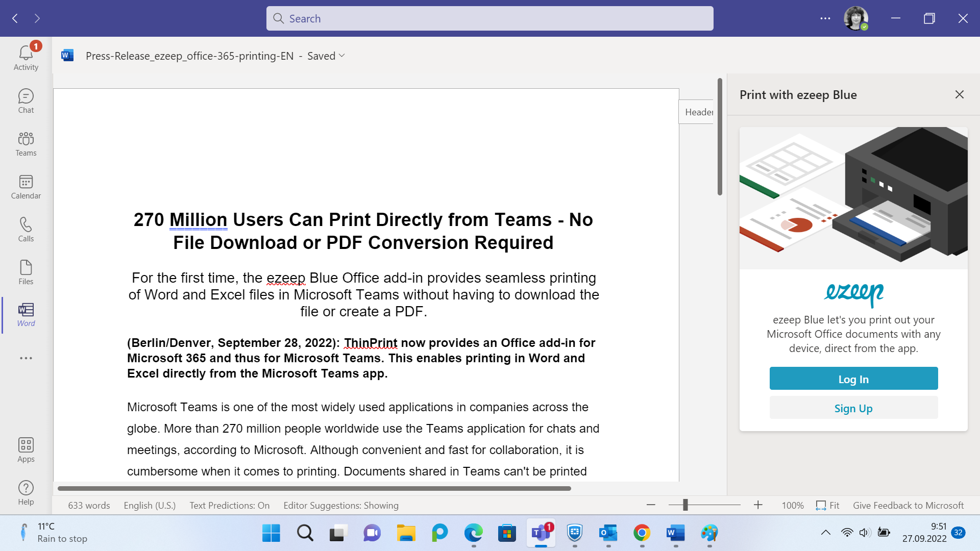Go forward with the right arrow
980x551 pixels.
tap(37, 18)
